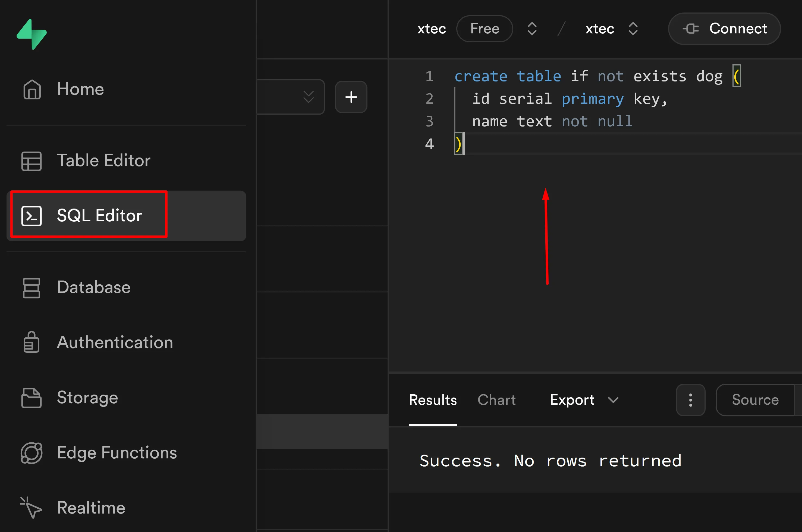Open the three-dot options menu
Screen dimensions: 802x532
click(690, 400)
